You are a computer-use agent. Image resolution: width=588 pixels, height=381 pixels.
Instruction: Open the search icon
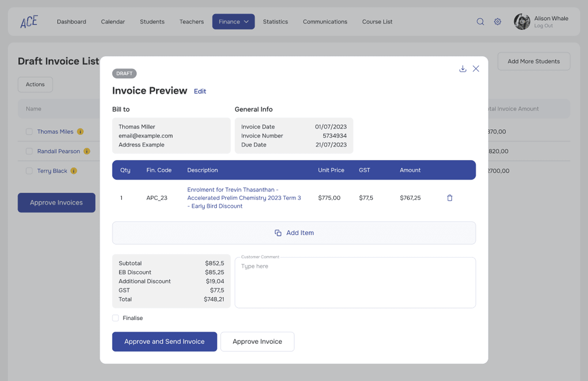tap(480, 21)
